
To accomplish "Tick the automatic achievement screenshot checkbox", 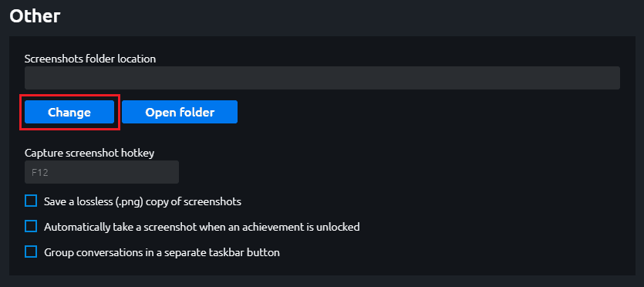I will coord(31,226).
